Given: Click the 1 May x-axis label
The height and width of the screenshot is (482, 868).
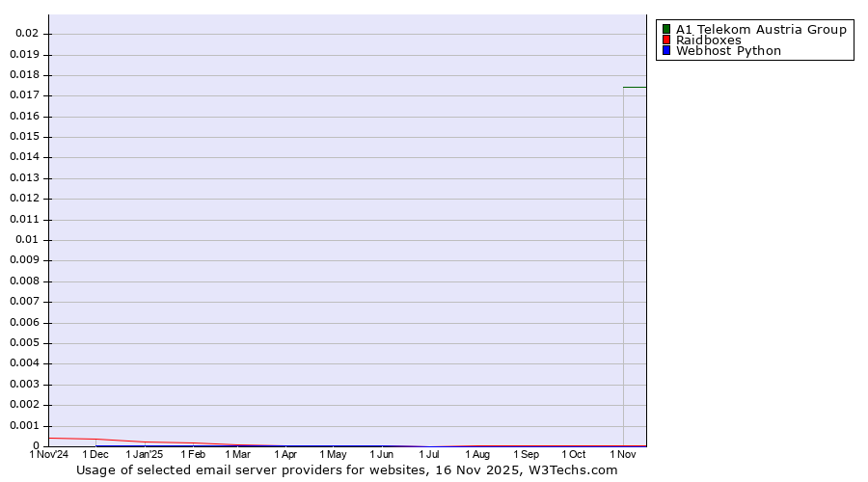Looking at the screenshot, I should (x=334, y=454).
